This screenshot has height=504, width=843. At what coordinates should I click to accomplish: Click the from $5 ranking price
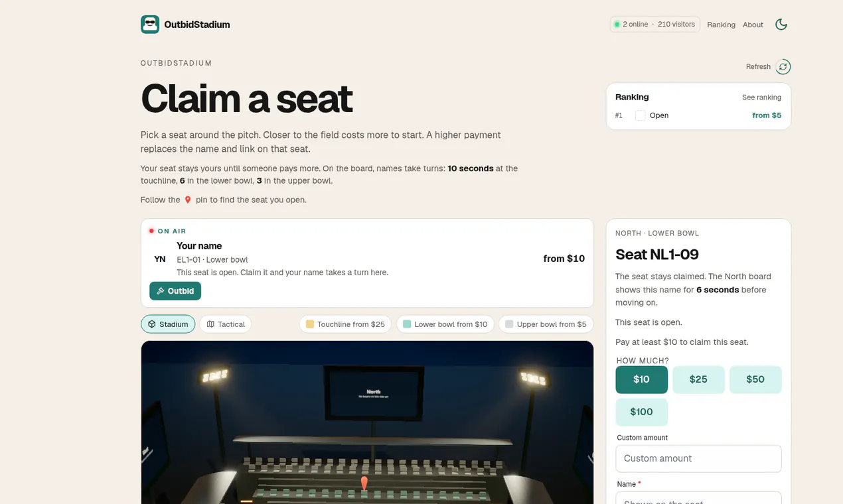pyautogui.click(x=767, y=115)
